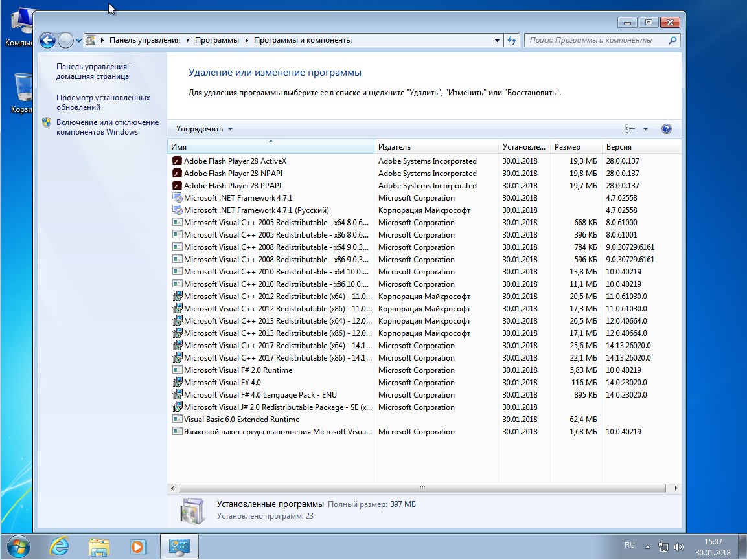The image size is (747, 560).
Task: Go to Панель управления домашняя страница
Action: coord(94,71)
